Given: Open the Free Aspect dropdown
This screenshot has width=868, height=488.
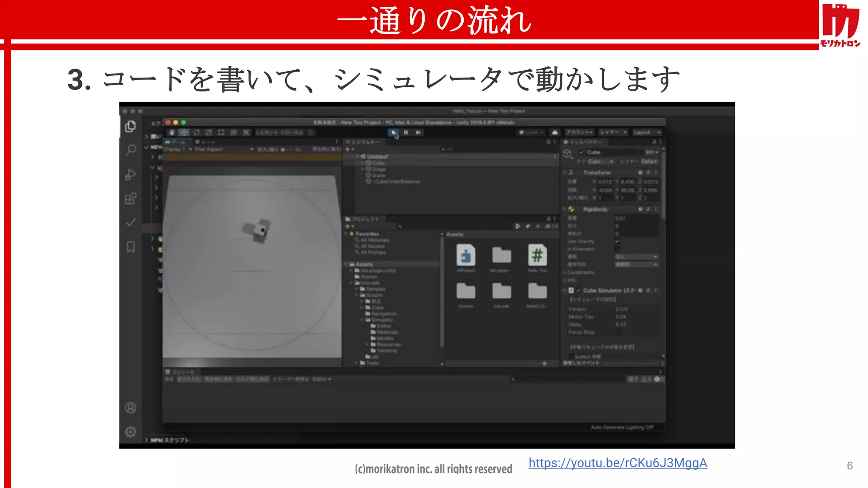Looking at the screenshot, I should click(x=224, y=149).
